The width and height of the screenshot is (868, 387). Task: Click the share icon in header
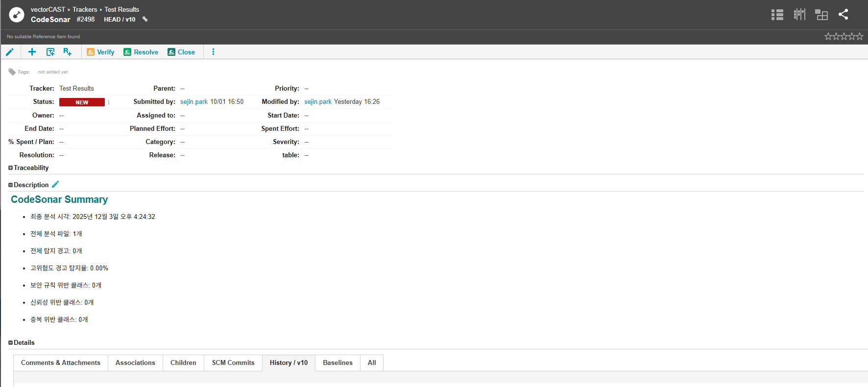(x=843, y=15)
